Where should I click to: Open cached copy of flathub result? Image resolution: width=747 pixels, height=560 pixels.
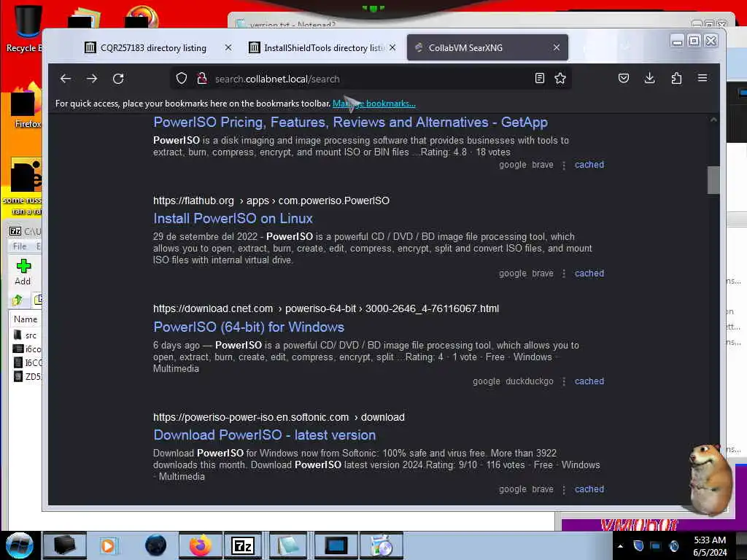[x=589, y=273]
